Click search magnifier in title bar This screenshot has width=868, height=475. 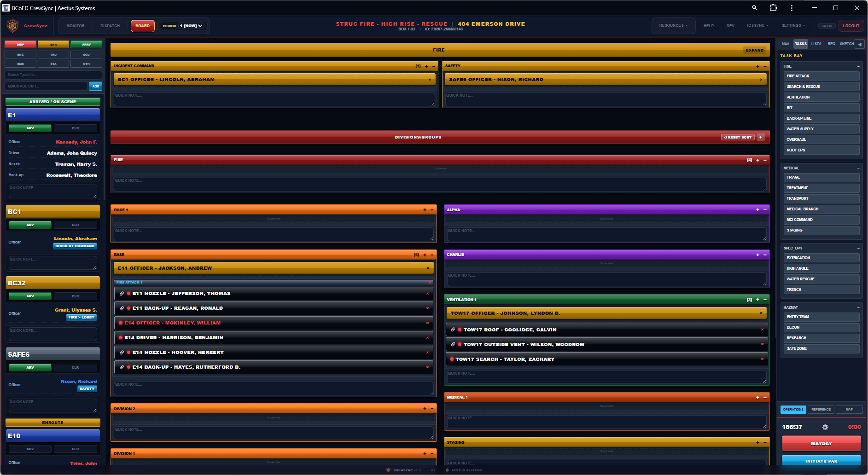(x=755, y=8)
